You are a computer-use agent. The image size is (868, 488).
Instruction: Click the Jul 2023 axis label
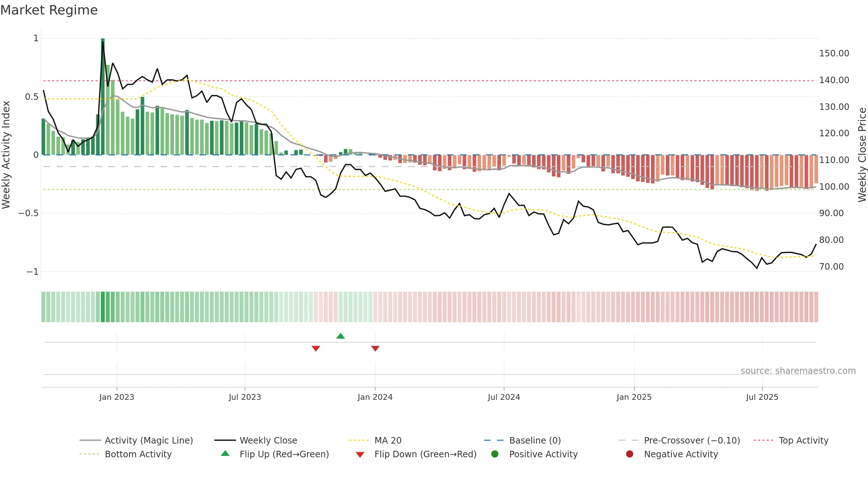point(245,397)
